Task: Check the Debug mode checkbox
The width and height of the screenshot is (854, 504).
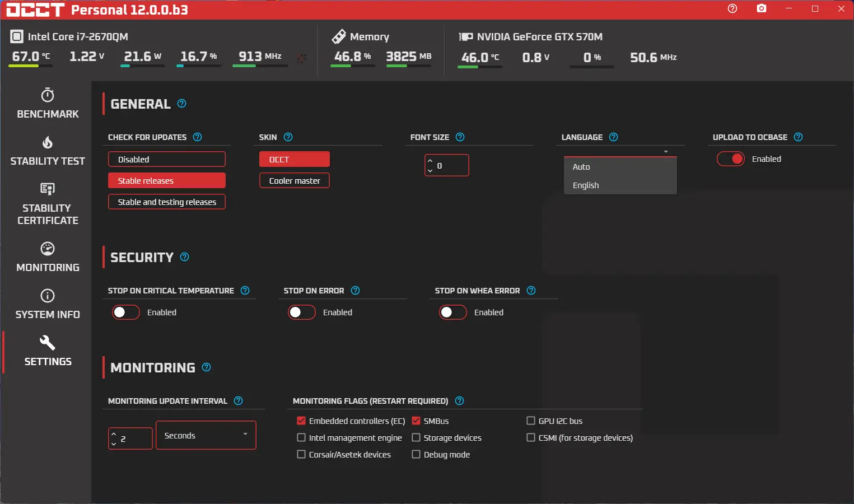Action: [x=416, y=454]
